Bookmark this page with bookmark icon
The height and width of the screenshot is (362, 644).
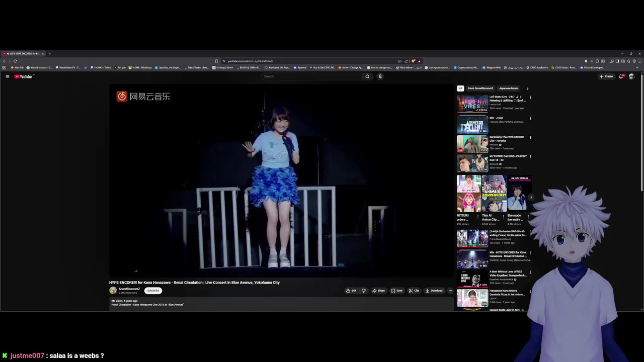216,61
